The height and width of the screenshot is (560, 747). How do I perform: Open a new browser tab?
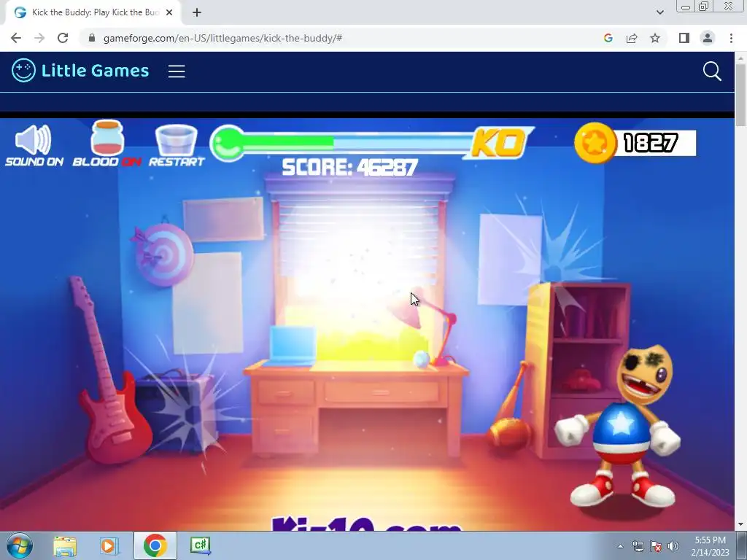[x=197, y=12]
